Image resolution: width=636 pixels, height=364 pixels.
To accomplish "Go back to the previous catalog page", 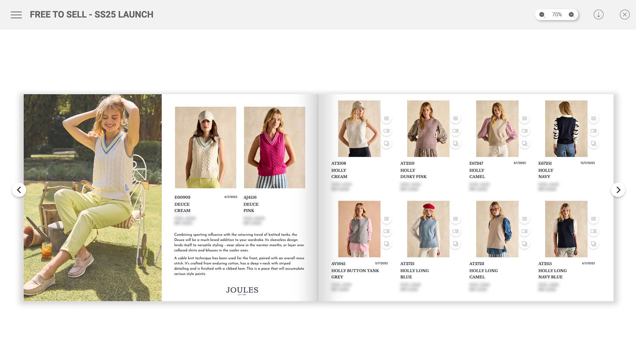I will (x=19, y=190).
